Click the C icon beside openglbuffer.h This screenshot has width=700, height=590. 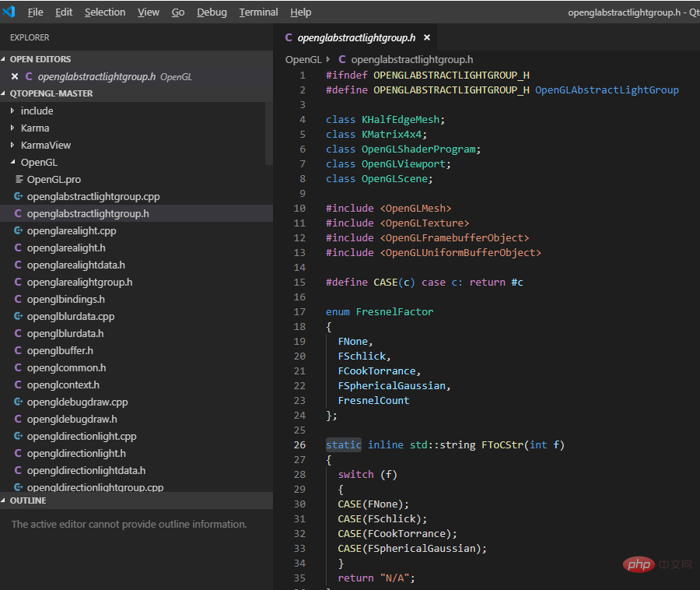(x=18, y=350)
